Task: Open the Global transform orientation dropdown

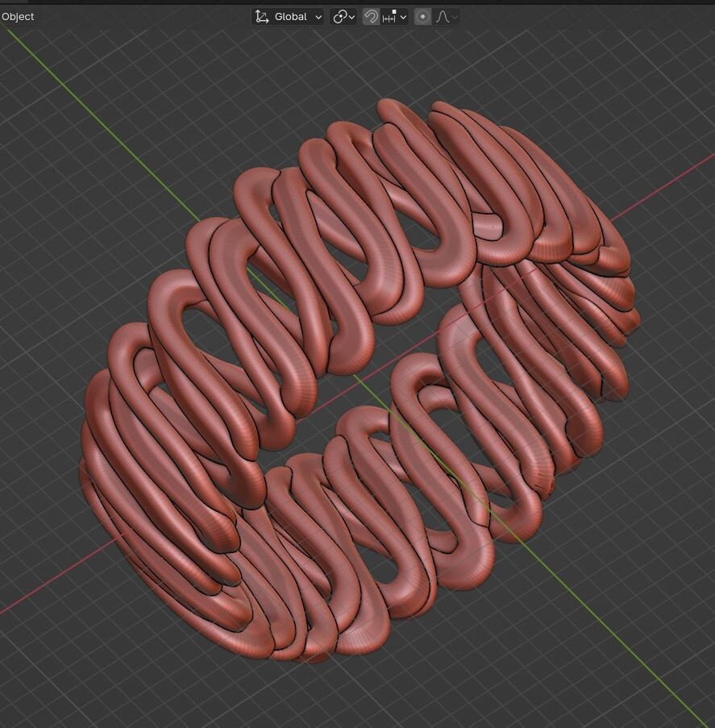Action: [288, 17]
